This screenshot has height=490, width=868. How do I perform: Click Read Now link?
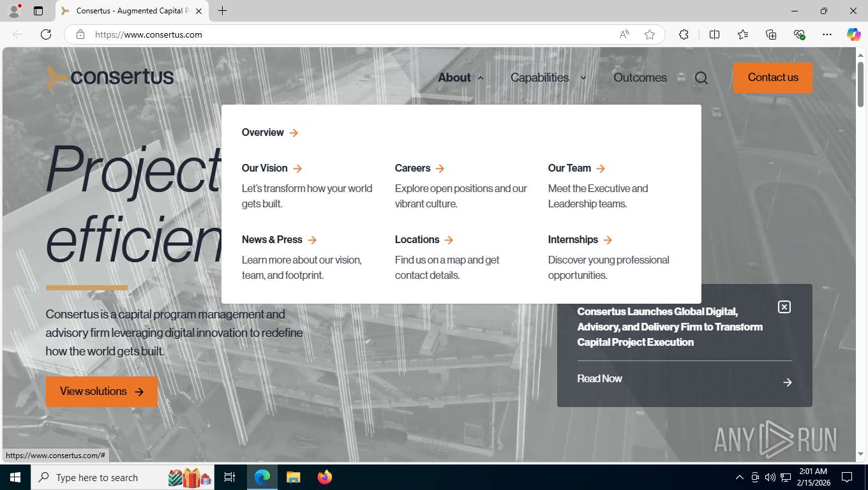tap(599, 379)
